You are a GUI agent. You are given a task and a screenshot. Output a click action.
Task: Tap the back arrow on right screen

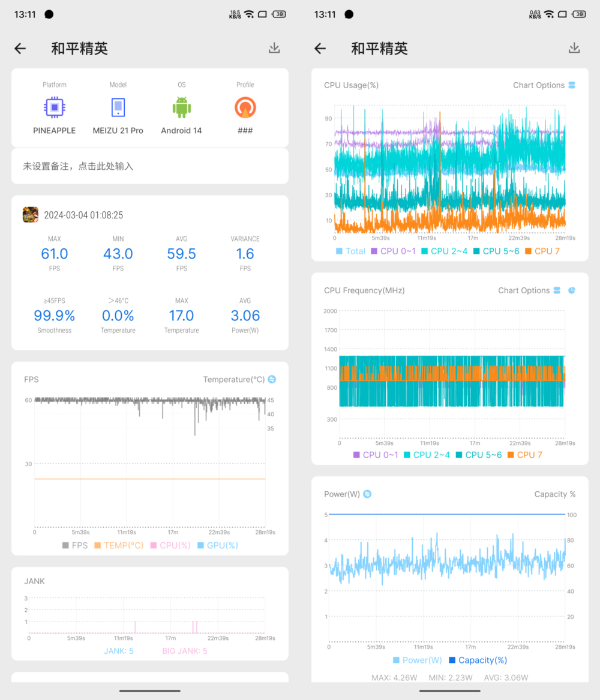320,48
